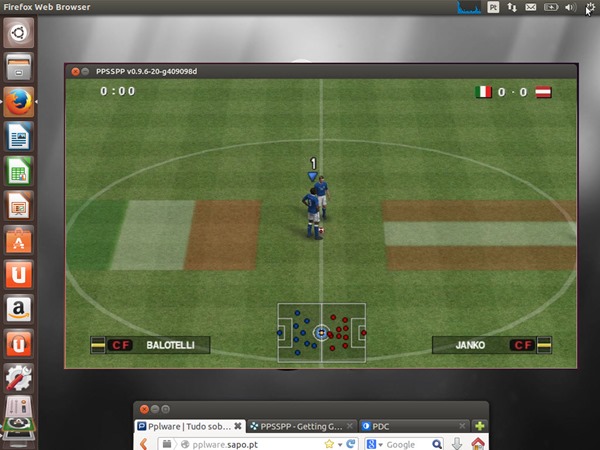
Task: Open LibreOffice Calc from the dock
Action: pos(18,171)
